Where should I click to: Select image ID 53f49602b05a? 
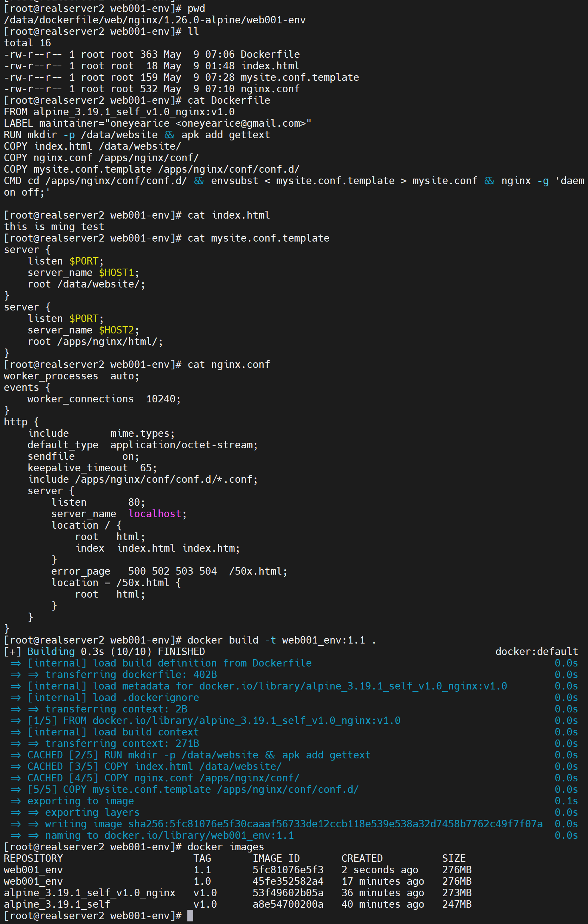click(288, 893)
